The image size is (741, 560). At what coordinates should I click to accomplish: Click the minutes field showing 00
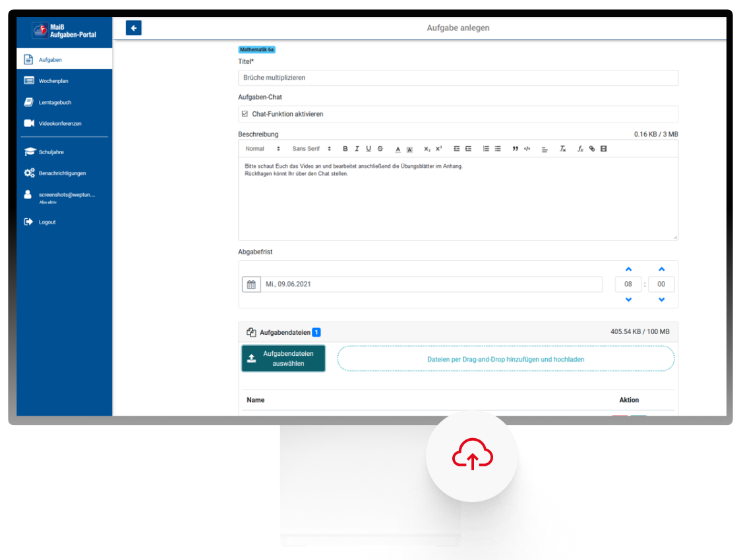661,284
